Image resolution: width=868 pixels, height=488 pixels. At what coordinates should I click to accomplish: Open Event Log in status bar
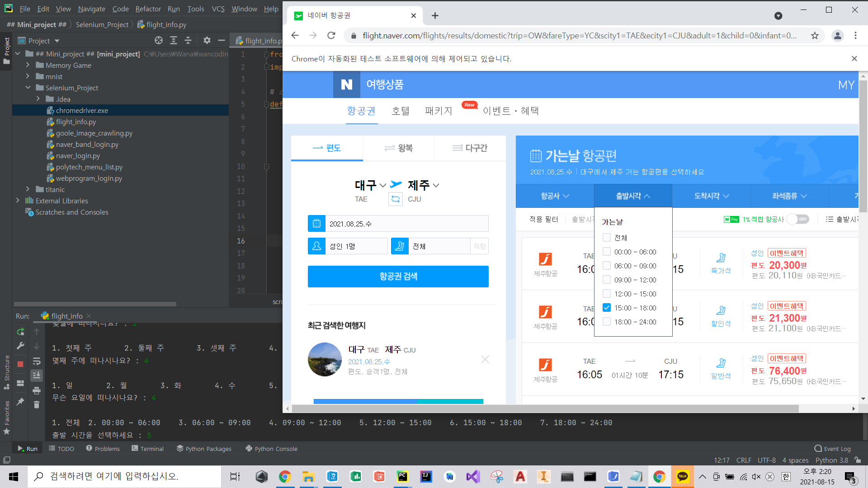pos(832,449)
